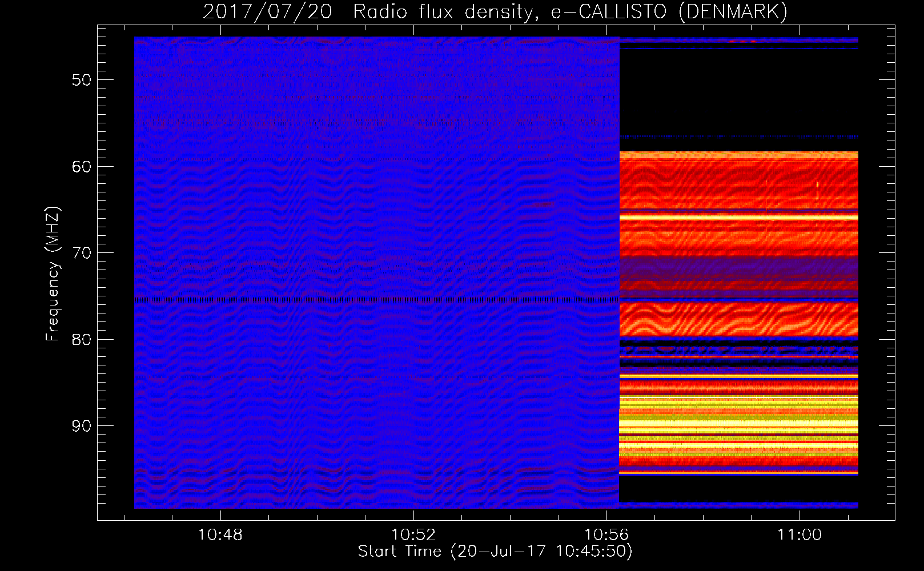Click the 60 frequency tick label
Image resolution: width=924 pixels, height=571 pixels.
point(82,167)
